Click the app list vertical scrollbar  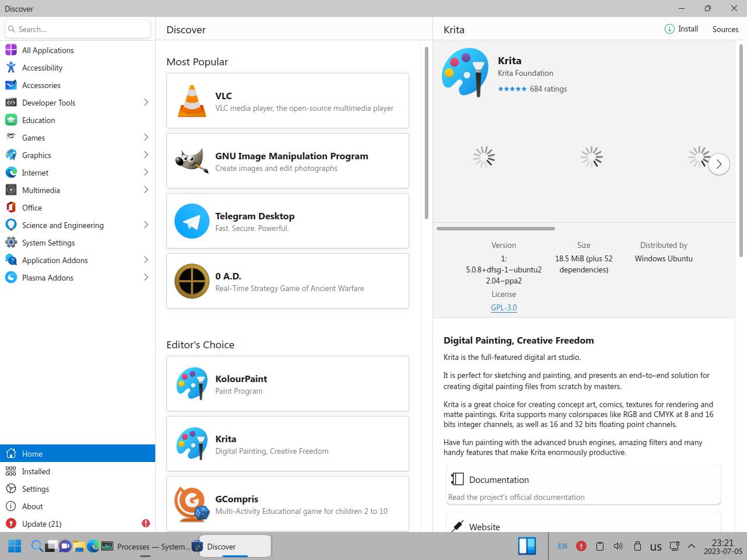[x=426, y=132]
